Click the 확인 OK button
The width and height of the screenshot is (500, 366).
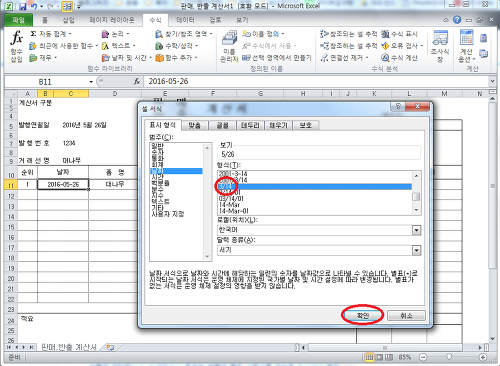[x=363, y=315]
